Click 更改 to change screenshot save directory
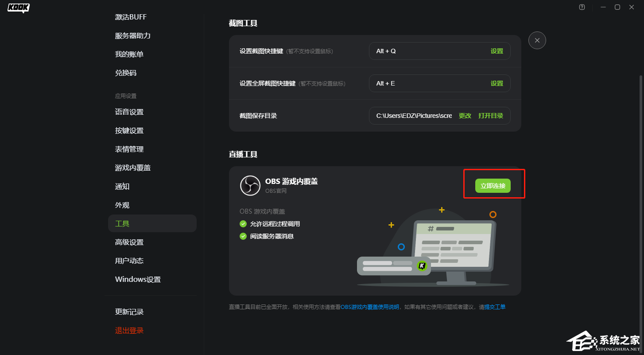 click(x=465, y=115)
